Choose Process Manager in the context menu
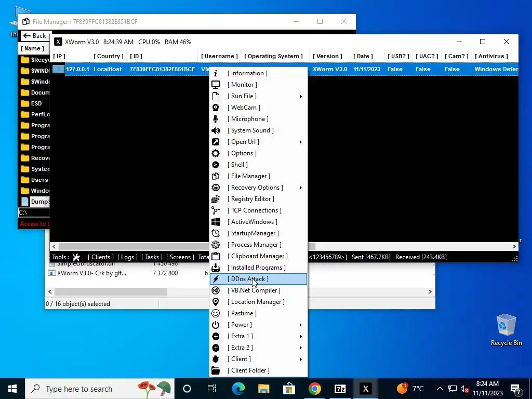Image resolution: width=532 pixels, height=399 pixels. [x=259, y=245]
